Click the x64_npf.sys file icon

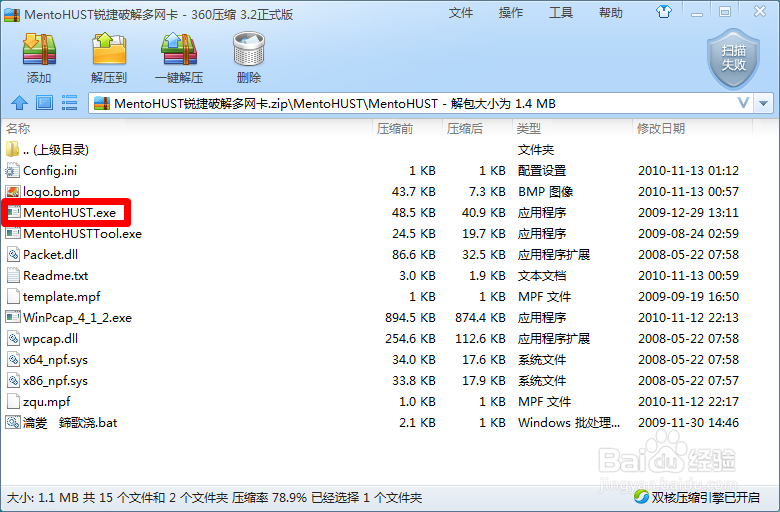(x=13, y=359)
